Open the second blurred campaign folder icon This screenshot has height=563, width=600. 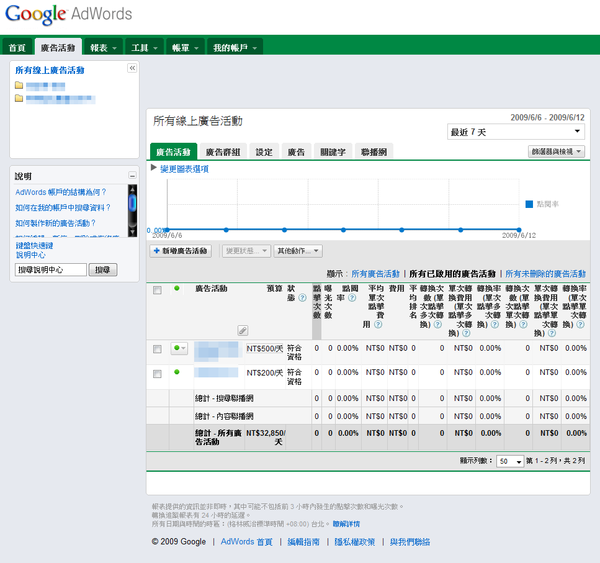pyautogui.click(x=19, y=98)
